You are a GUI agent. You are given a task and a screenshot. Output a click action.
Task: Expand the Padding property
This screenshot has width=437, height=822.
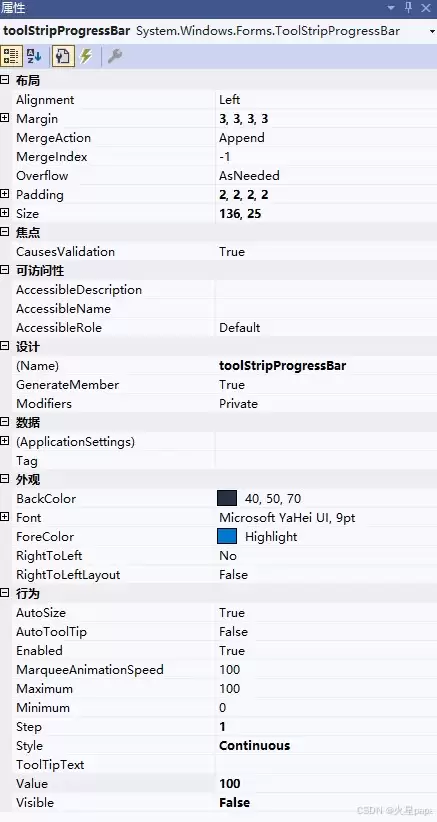tap(5, 194)
